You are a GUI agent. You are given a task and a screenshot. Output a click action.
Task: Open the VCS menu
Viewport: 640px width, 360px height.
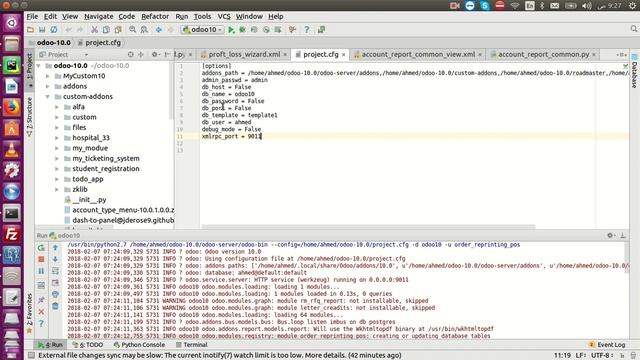(224, 16)
